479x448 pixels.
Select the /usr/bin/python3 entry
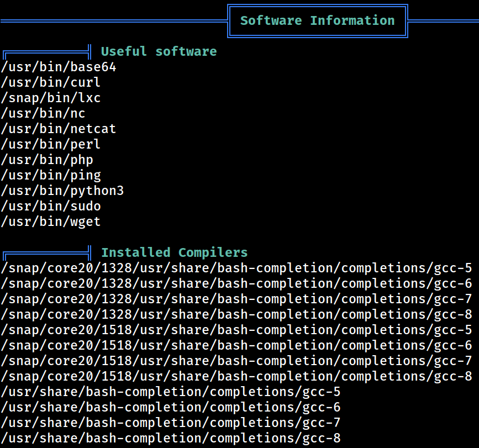62,191
